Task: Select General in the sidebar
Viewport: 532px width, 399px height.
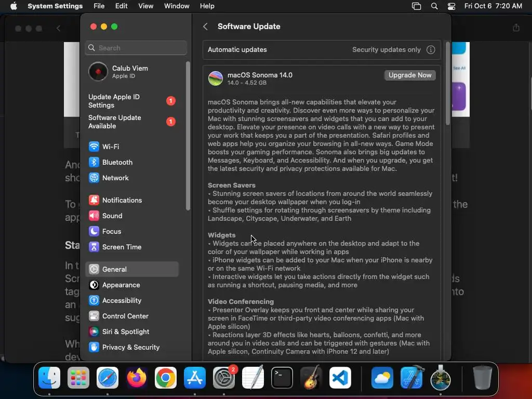Action: click(131, 270)
